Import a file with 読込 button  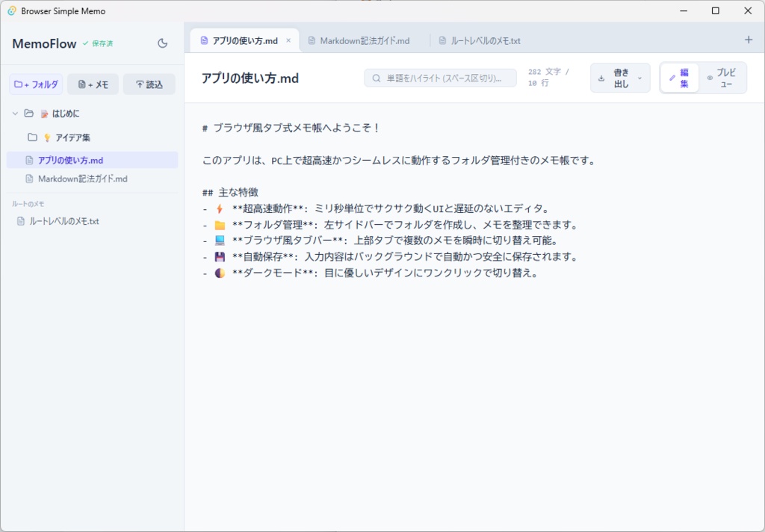(149, 84)
